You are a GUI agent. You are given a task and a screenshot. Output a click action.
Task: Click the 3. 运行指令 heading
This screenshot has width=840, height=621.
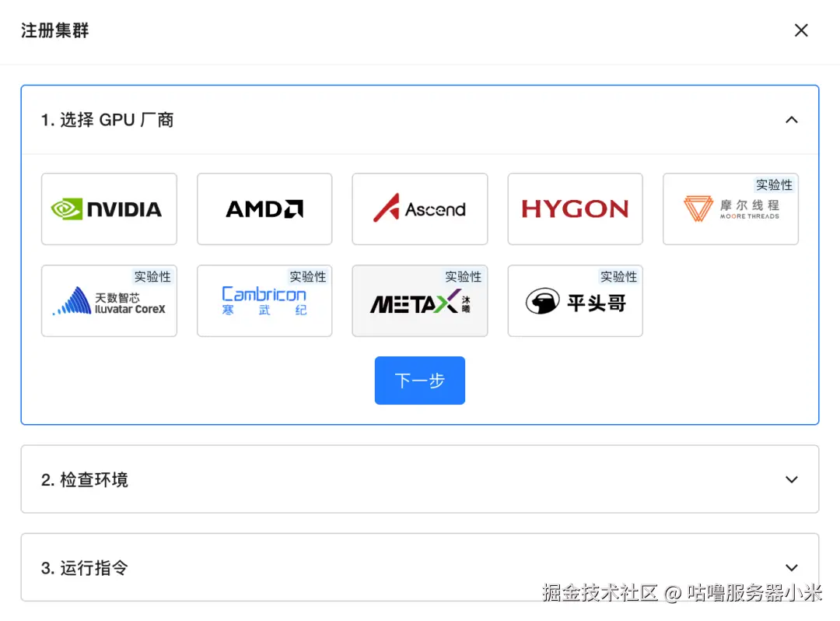[85, 567]
